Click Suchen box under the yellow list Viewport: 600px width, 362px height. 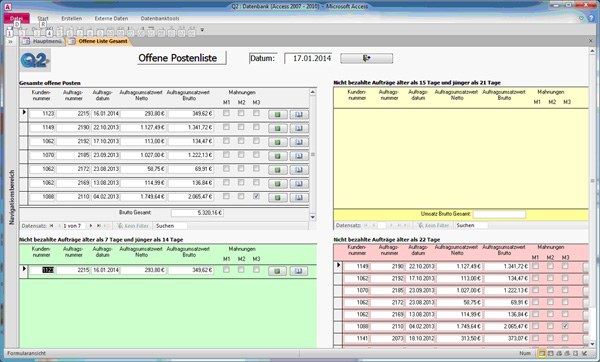[x=471, y=225]
